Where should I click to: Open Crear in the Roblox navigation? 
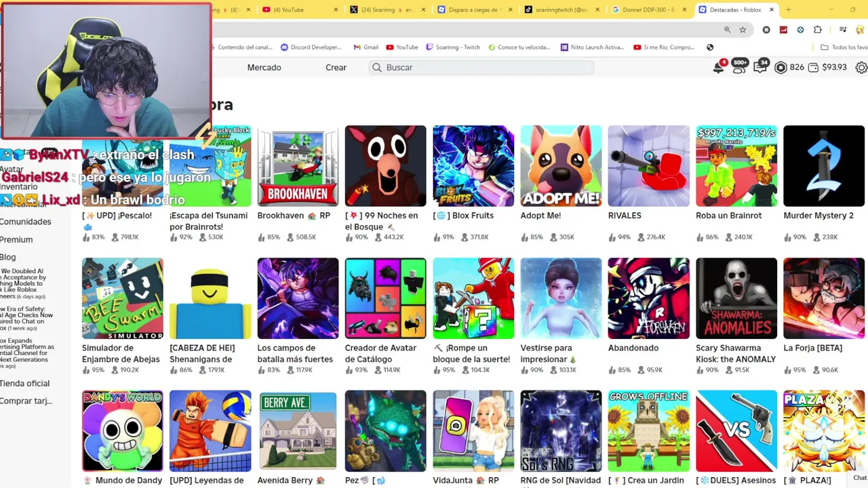pyautogui.click(x=336, y=68)
